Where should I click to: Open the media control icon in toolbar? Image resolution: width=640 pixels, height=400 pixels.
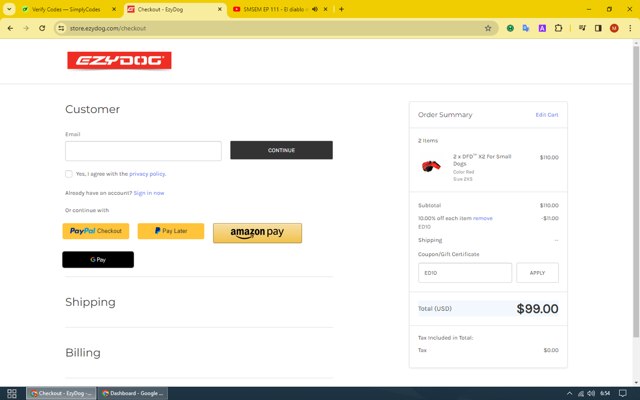pyautogui.click(x=582, y=28)
